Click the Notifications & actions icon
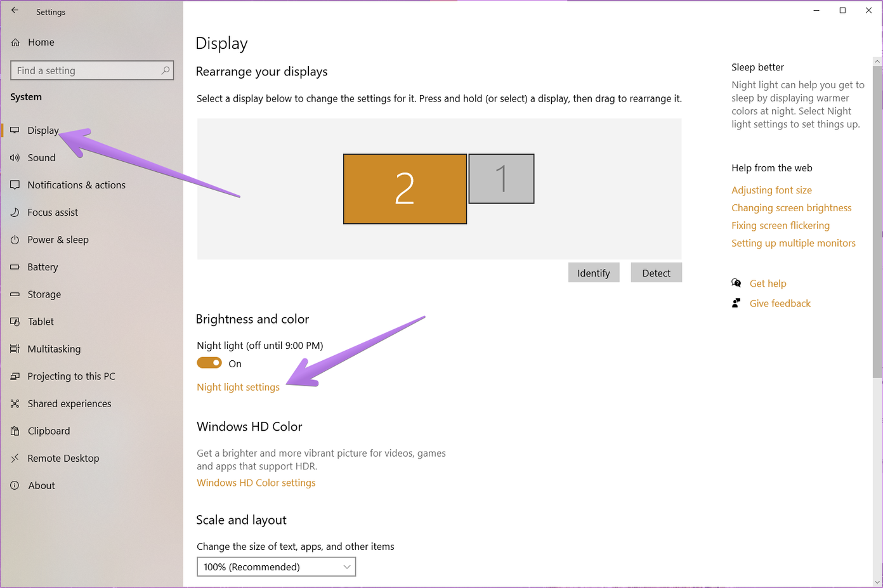Screen dimensions: 883x588 [x=15, y=185]
